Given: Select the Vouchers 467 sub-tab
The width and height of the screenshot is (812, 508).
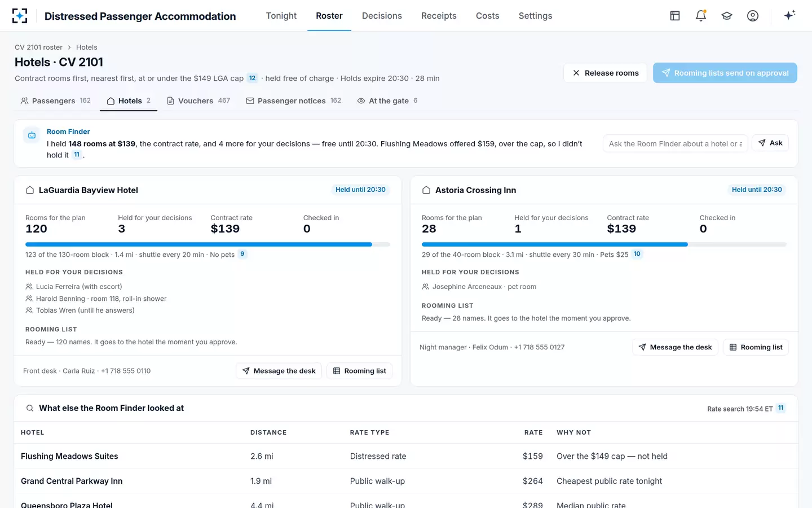Looking at the screenshot, I should (198, 101).
